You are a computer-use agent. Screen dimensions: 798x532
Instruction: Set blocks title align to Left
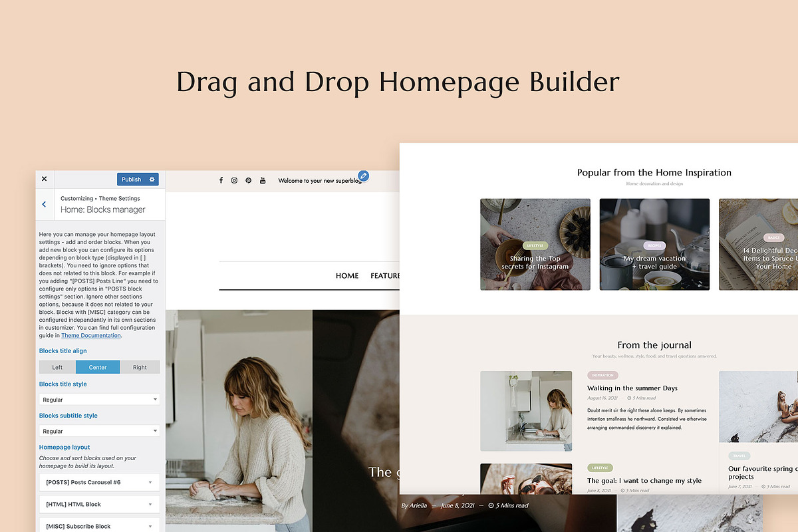click(58, 367)
